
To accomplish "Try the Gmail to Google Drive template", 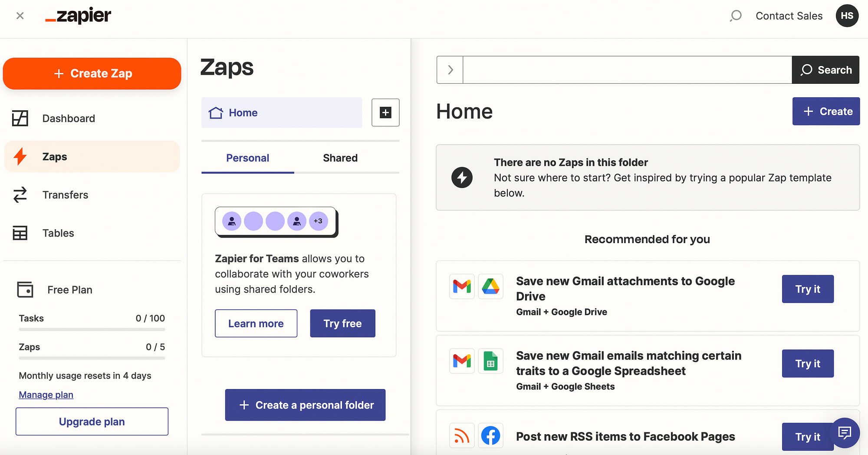I will [807, 289].
